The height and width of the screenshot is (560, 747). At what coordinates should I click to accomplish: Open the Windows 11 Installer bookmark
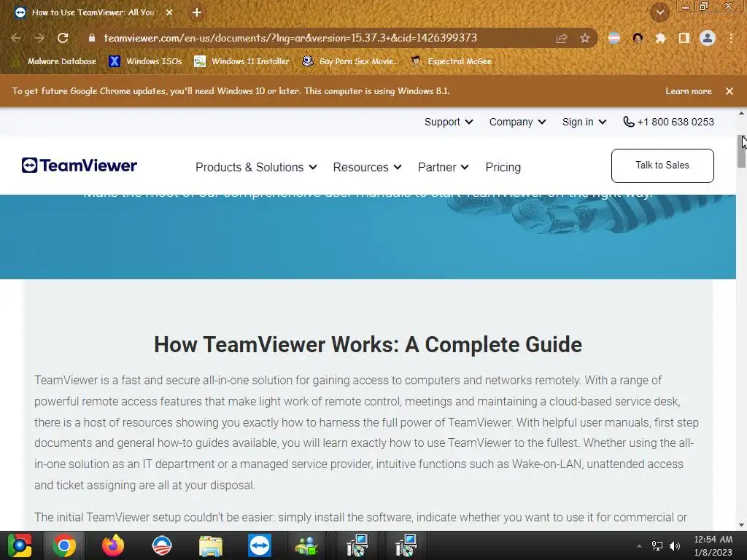point(242,61)
